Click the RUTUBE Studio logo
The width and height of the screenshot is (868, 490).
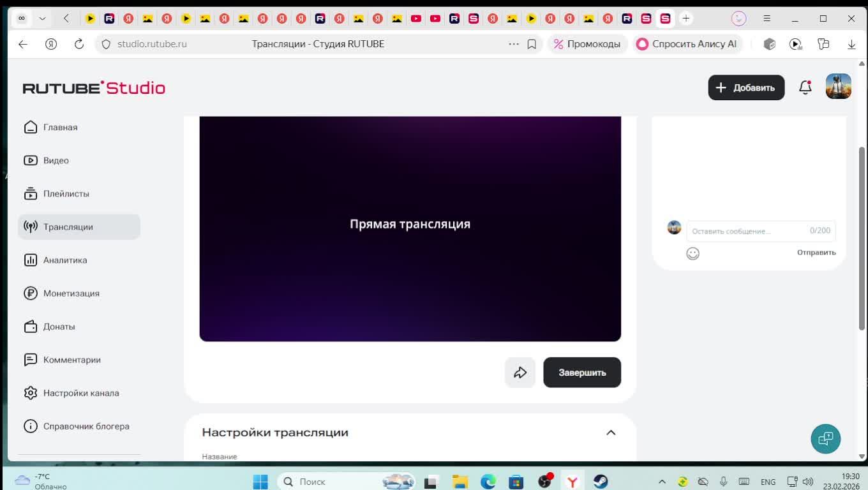pyautogui.click(x=94, y=87)
